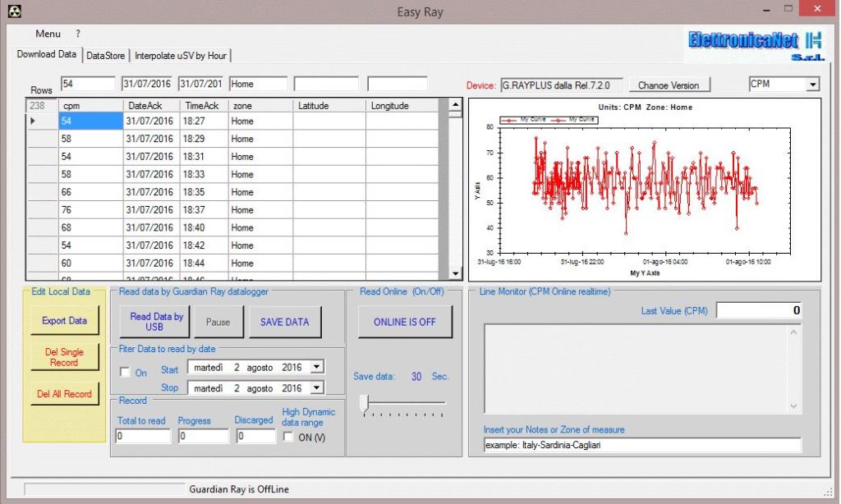Open the CPM units dropdown
The width and height of the screenshot is (841, 504).
click(x=813, y=85)
